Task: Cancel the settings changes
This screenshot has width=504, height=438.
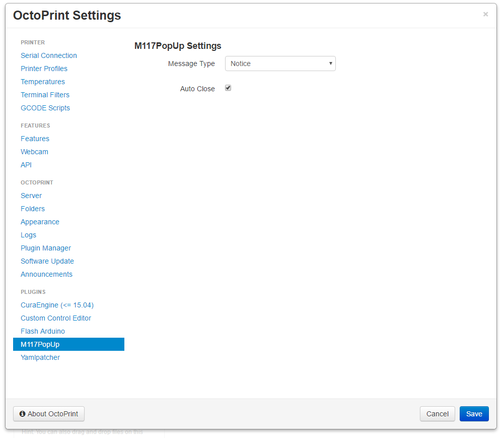Action: (437, 414)
